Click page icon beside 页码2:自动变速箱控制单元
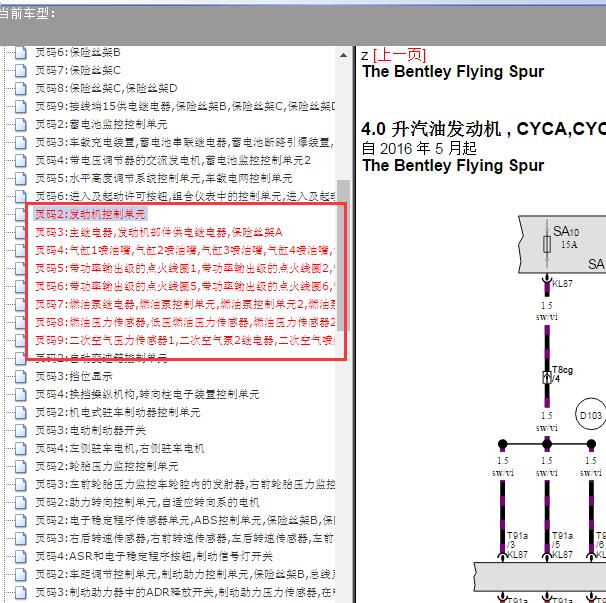The width and height of the screenshot is (606, 603). pyautogui.click(x=20, y=358)
